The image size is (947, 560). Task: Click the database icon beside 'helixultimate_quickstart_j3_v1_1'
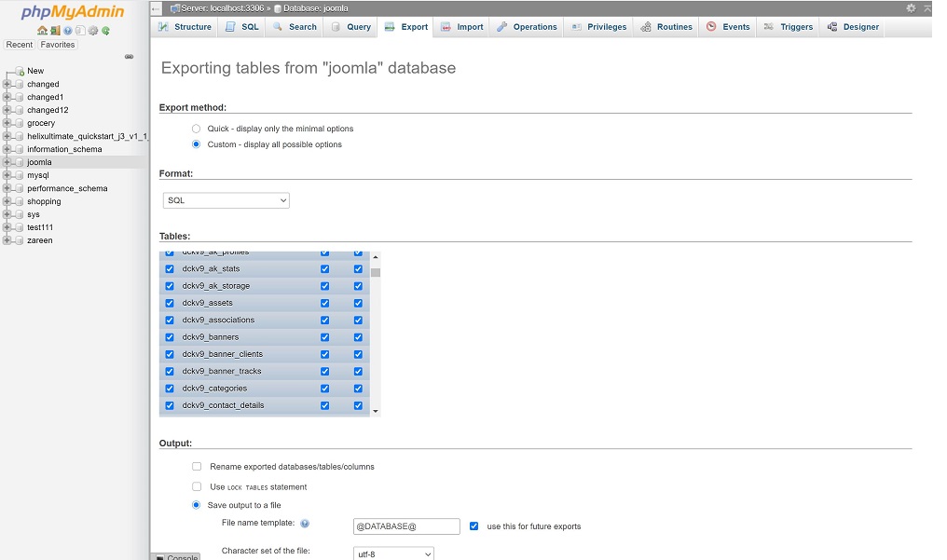coord(20,136)
